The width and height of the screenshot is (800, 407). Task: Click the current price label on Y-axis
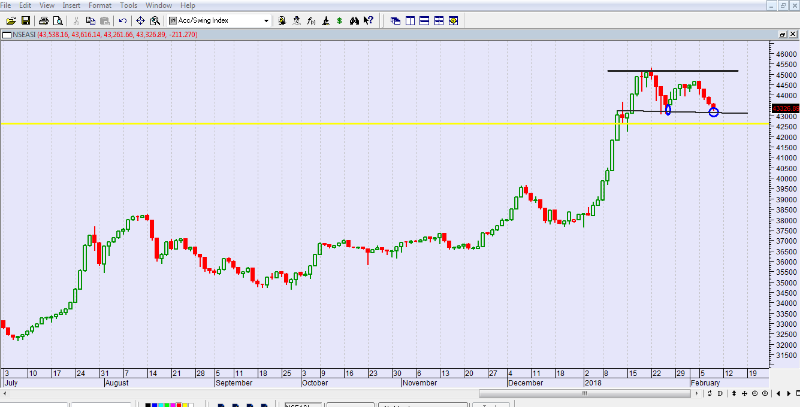786,109
